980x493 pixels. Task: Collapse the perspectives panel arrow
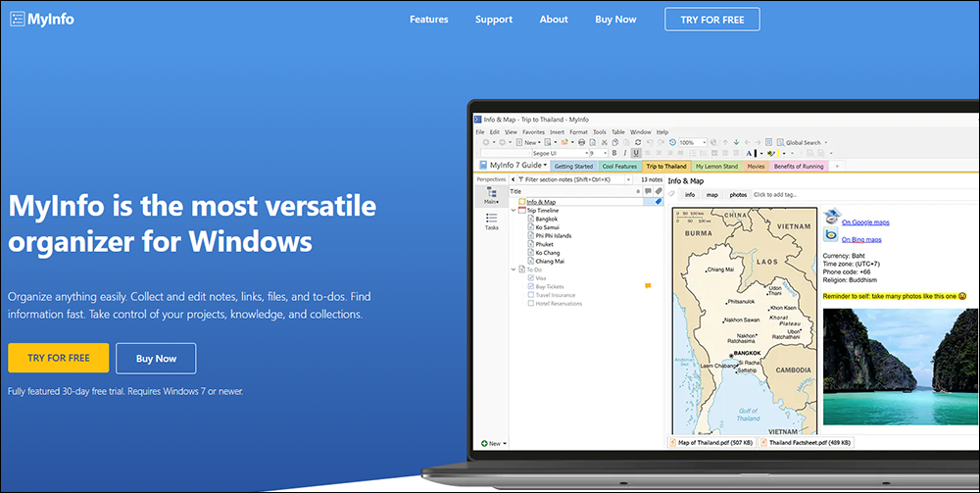point(514,179)
